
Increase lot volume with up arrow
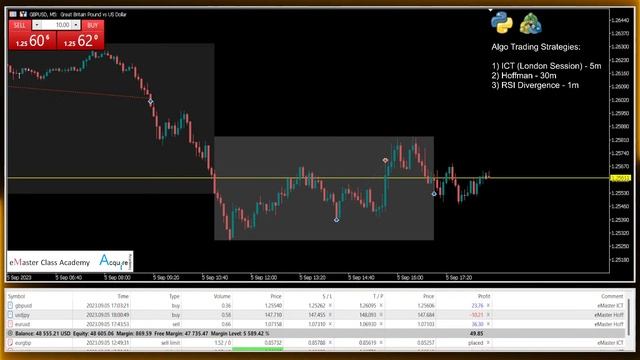click(x=76, y=25)
